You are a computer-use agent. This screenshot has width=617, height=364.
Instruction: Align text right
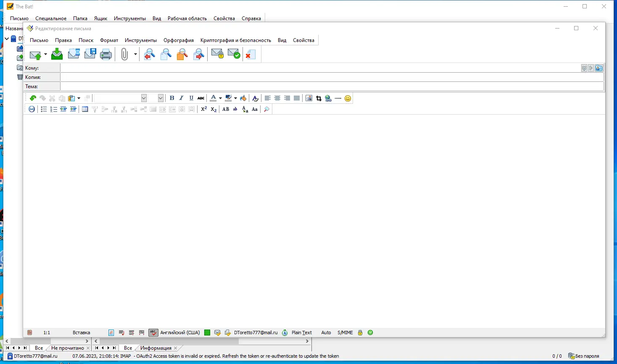tap(287, 98)
